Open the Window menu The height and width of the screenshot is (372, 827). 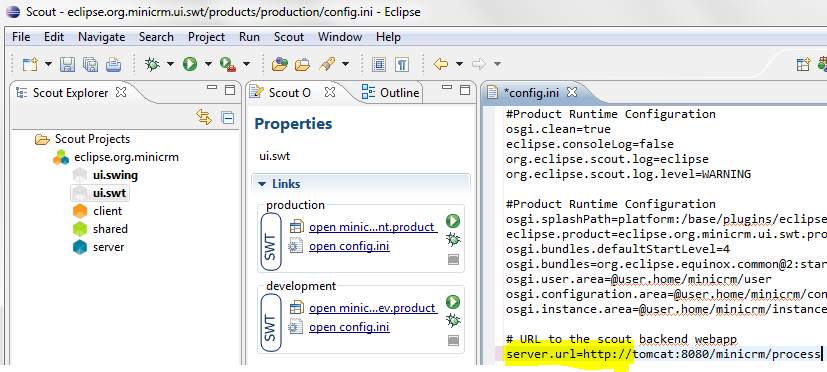(340, 37)
